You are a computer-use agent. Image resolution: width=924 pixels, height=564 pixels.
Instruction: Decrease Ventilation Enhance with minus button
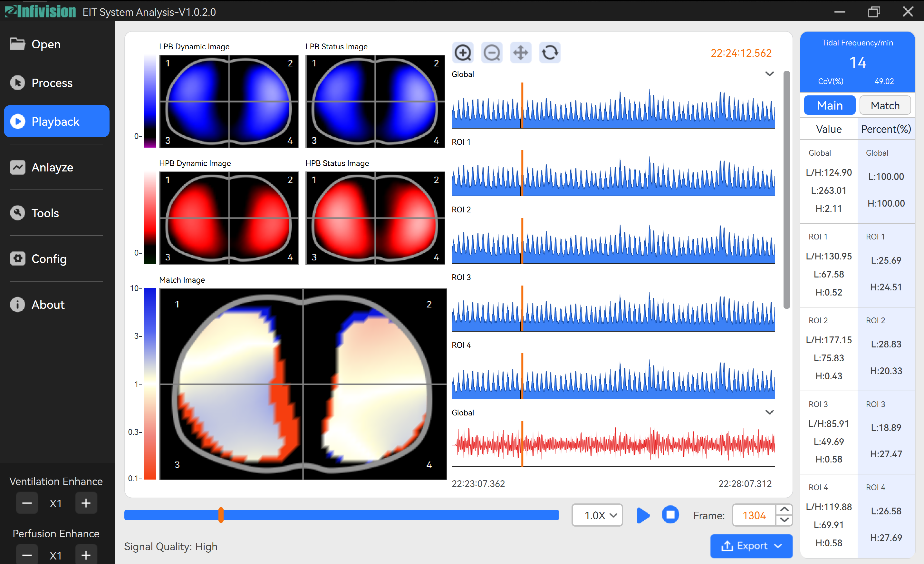click(x=27, y=503)
